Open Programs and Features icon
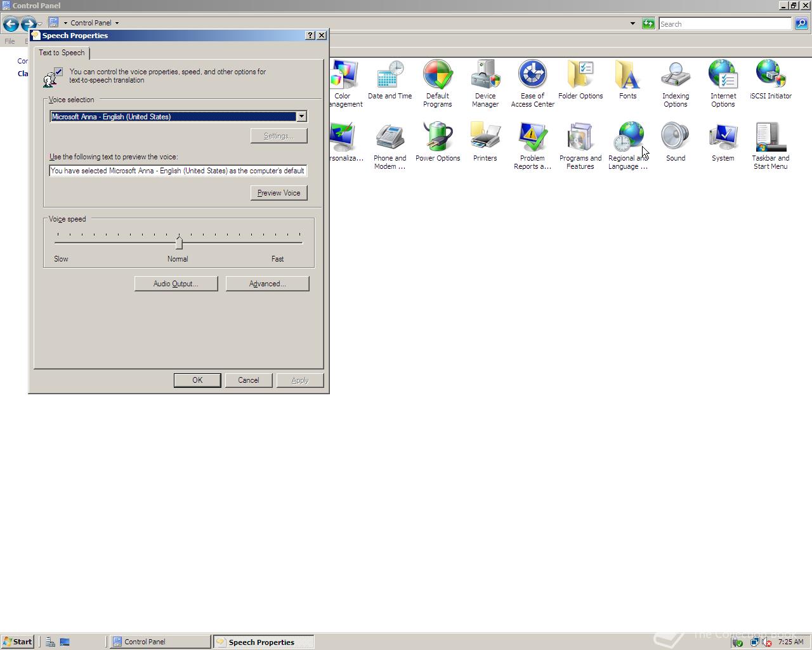 coord(580,146)
